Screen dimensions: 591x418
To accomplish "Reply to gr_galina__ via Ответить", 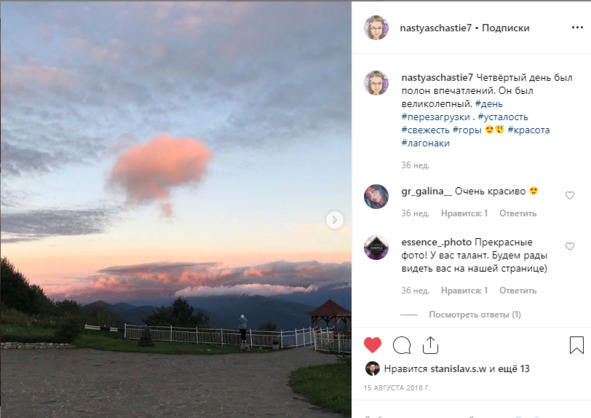I will 518,213.
